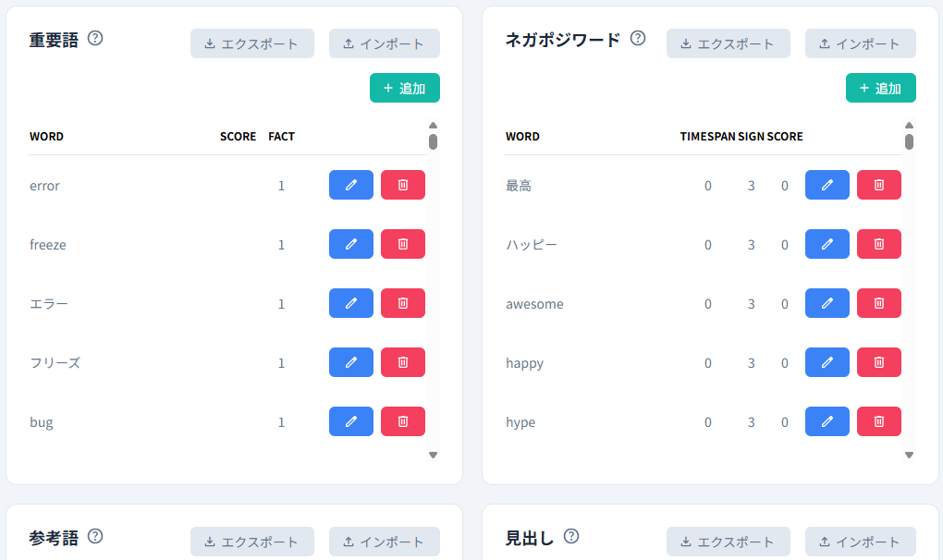Delete the 'フリーズ' word entry
The width and height of the screenshot is (943, 560).
pos(402,362)
